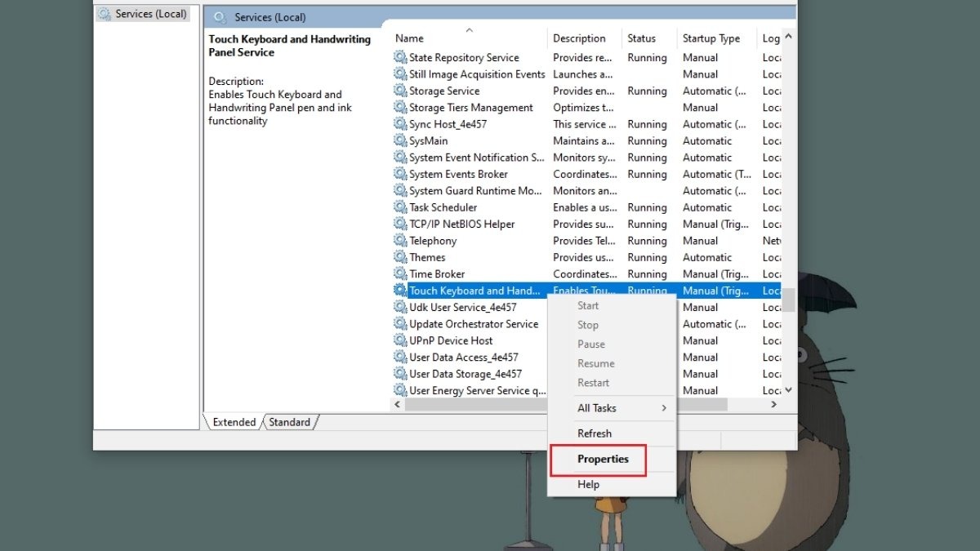Select the Udk User Service_4e457 gear icon

coord(400,307)
